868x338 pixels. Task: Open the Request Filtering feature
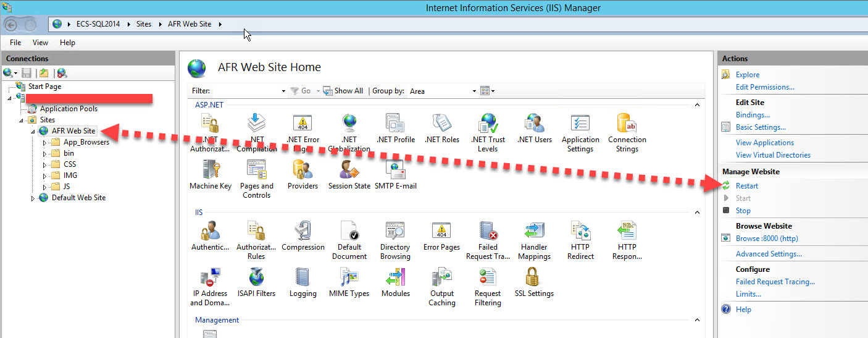pos(488,286)
